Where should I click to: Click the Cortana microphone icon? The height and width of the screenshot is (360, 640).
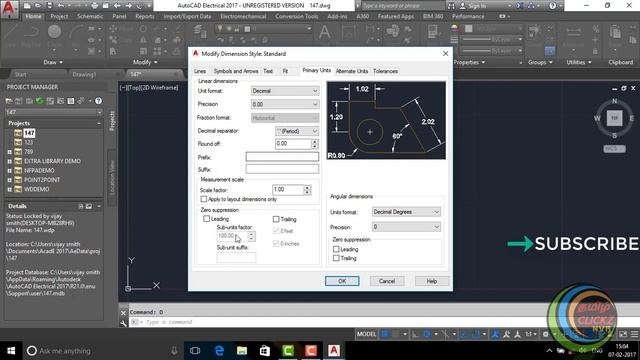pyautogui.click(x=174, y=351)
